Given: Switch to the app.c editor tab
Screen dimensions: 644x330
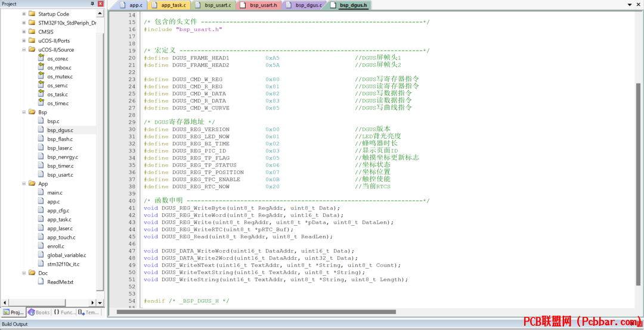Looking at the screenshot, I should (x=133, y=5).
